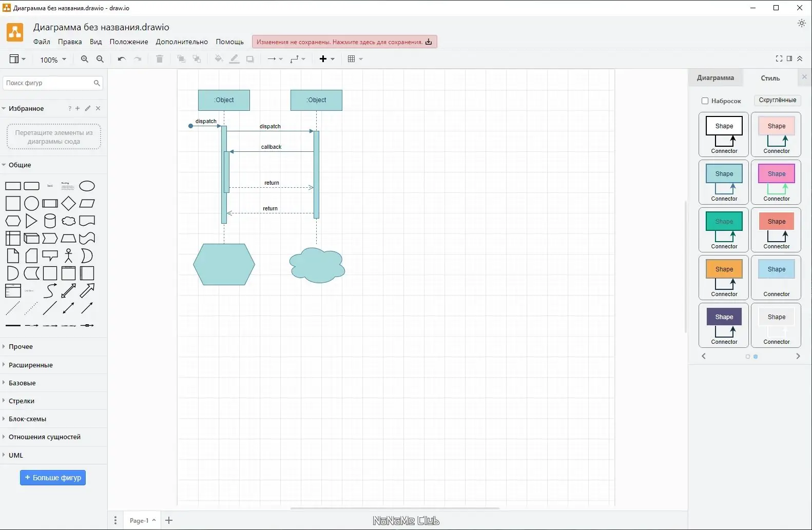
Task: Open the waypoints style dropdown
Action: click(x=298, y=59)
